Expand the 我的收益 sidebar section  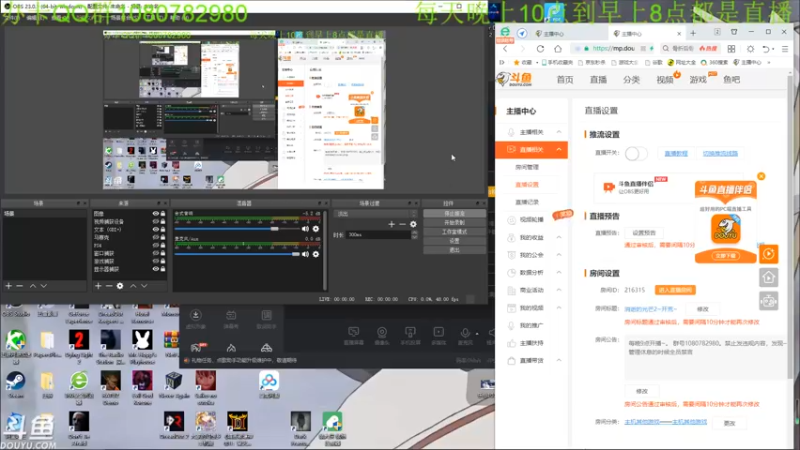pyautogui.click(x=559, y=237)
